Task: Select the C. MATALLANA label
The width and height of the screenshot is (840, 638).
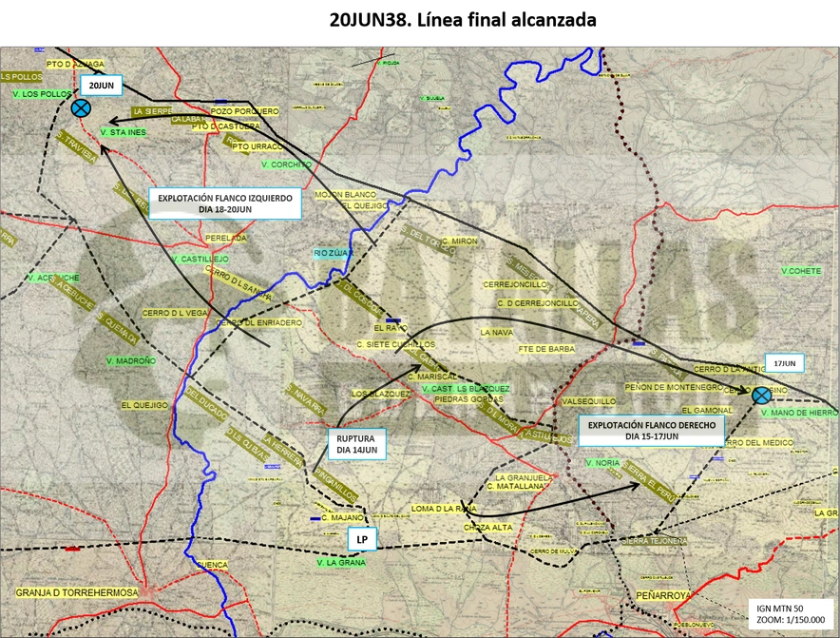Action: pyautogui.click(x=515, y=486)
